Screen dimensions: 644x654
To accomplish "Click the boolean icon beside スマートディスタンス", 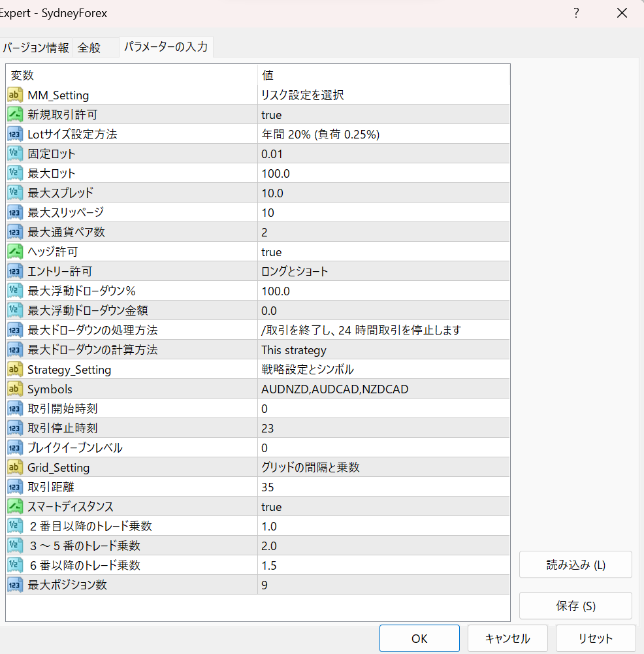I will 14,506.
